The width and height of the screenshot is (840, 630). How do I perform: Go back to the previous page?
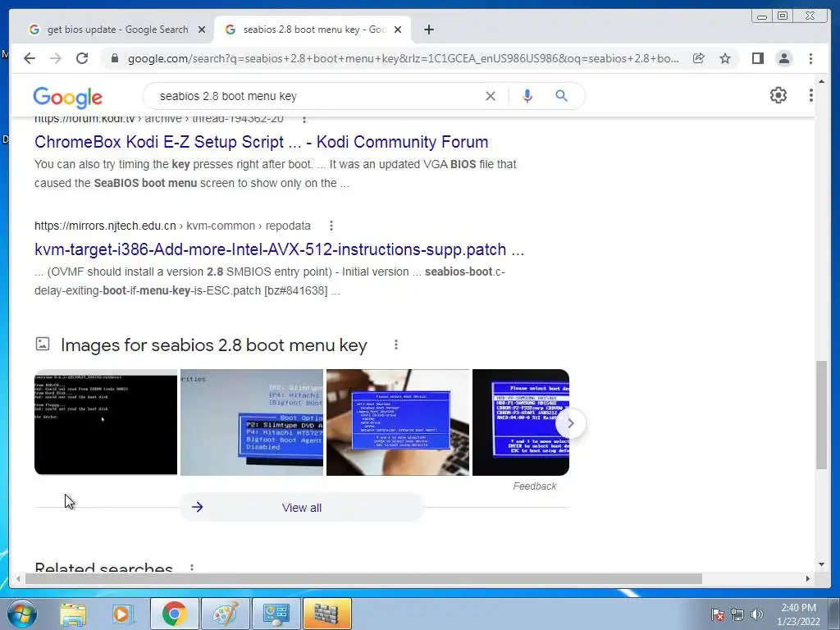click(x=30, y=58)
